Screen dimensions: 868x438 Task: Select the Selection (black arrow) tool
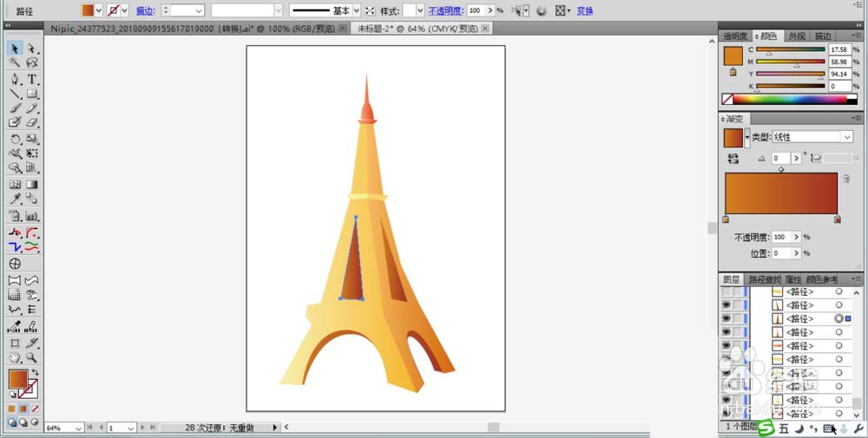coord(15,49)
